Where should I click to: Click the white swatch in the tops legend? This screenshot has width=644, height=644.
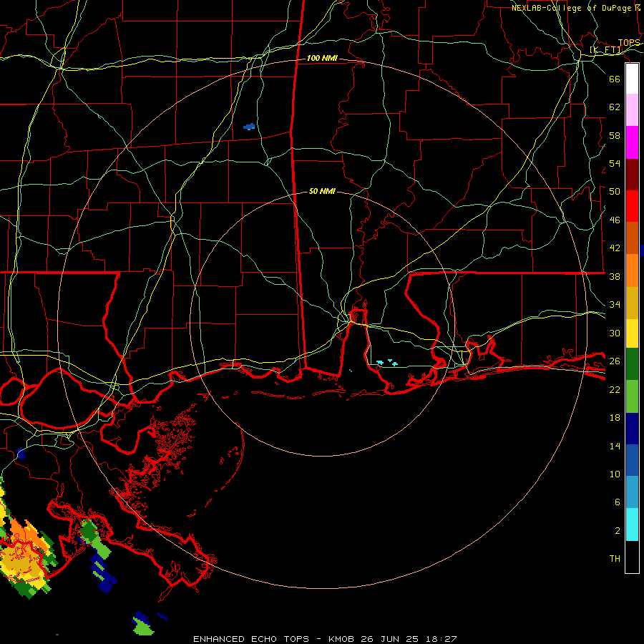pos(632,79)
